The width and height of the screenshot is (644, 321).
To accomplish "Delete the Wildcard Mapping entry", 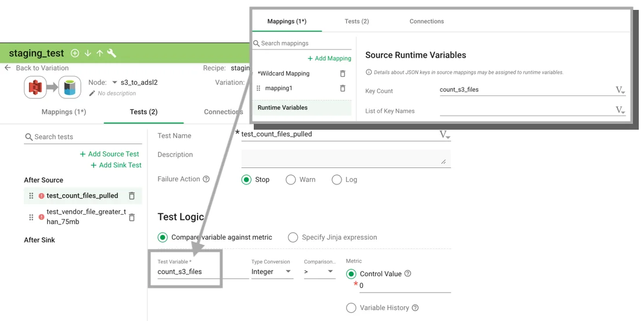I will click(343, 74).
